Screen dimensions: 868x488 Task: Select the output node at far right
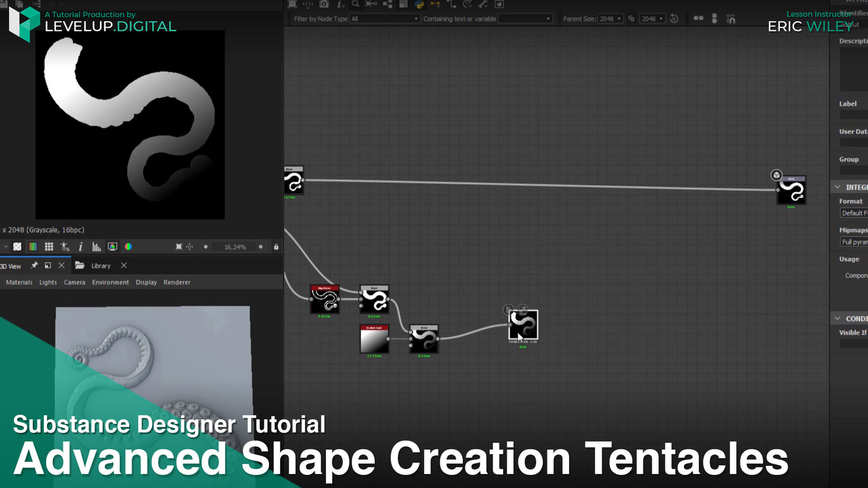click(x=791, y=190)
